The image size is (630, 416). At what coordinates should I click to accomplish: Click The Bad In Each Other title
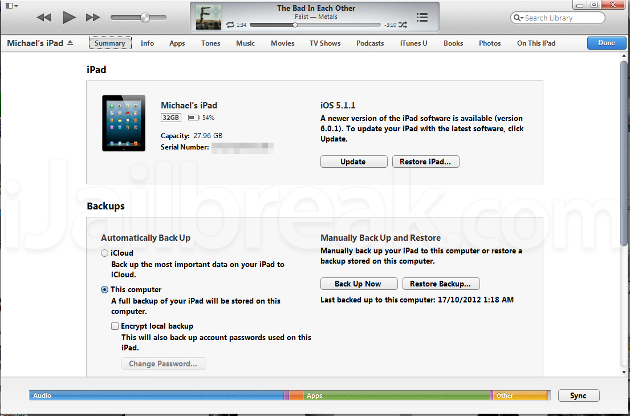(x=316, y=8)
